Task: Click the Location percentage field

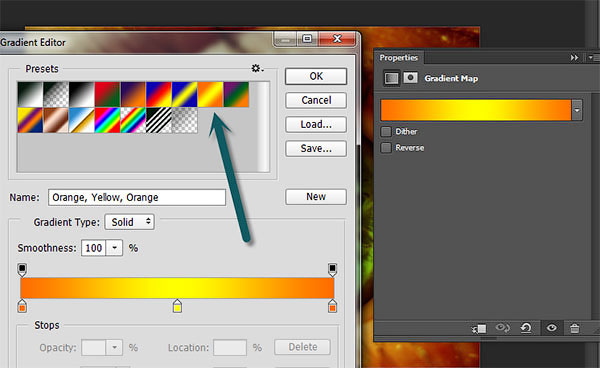Action: 230,347
